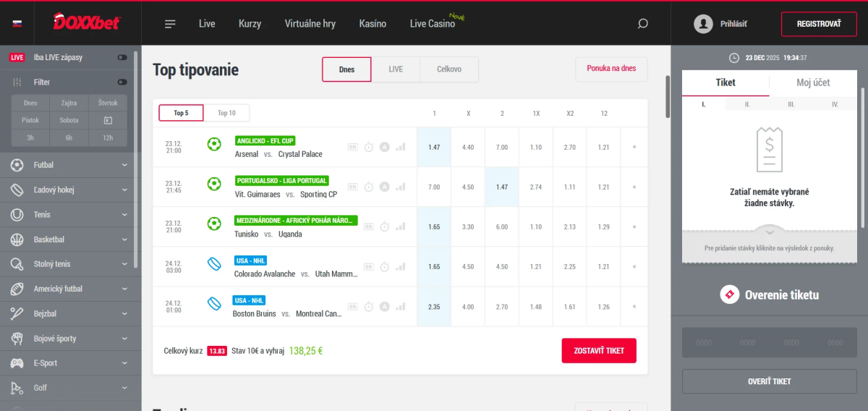
Task: Open statistics bars icon for Arsenal match
Action: pos(401,147)
